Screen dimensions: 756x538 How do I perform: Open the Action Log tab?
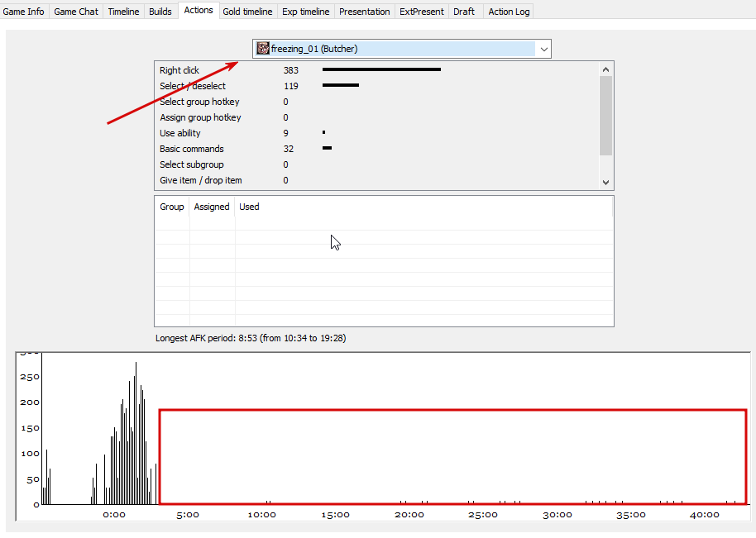point(509,11)
